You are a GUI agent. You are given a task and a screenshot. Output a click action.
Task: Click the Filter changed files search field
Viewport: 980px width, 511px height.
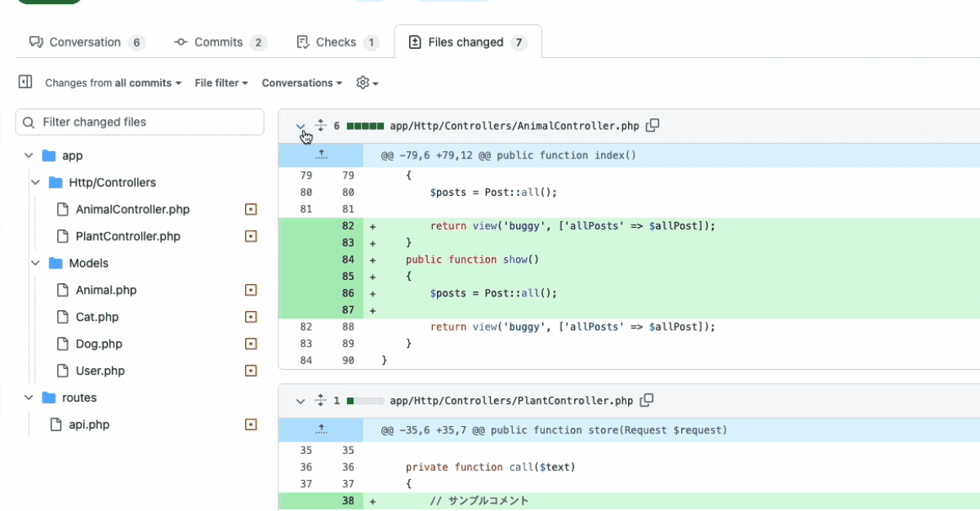[x=140, y=122]
